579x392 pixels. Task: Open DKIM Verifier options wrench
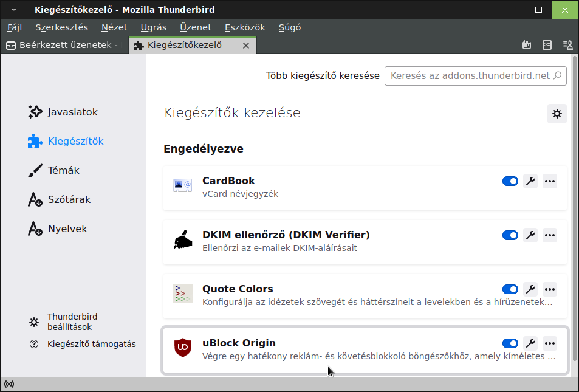click(x=530, y=235)
